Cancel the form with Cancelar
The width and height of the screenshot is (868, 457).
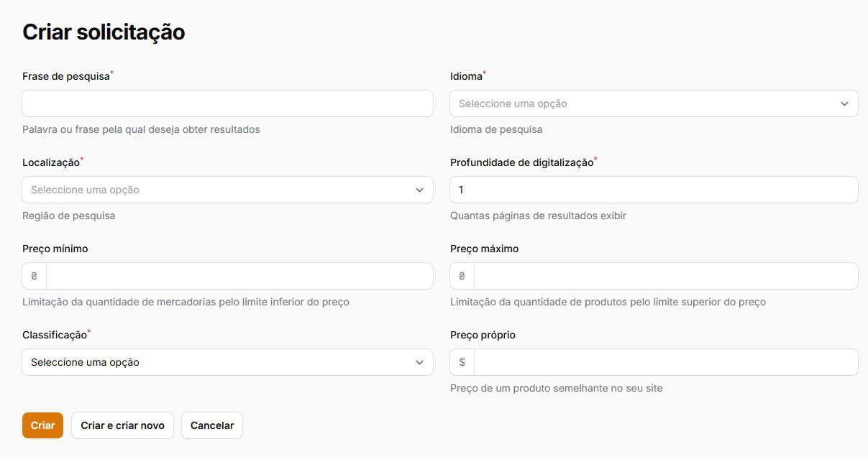click(x=212, y=425)
